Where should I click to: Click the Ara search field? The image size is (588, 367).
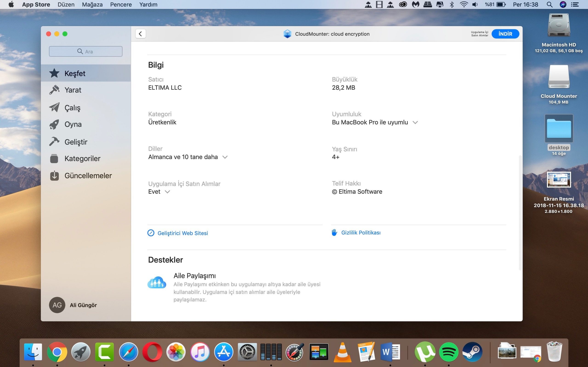tap(85, 51)
